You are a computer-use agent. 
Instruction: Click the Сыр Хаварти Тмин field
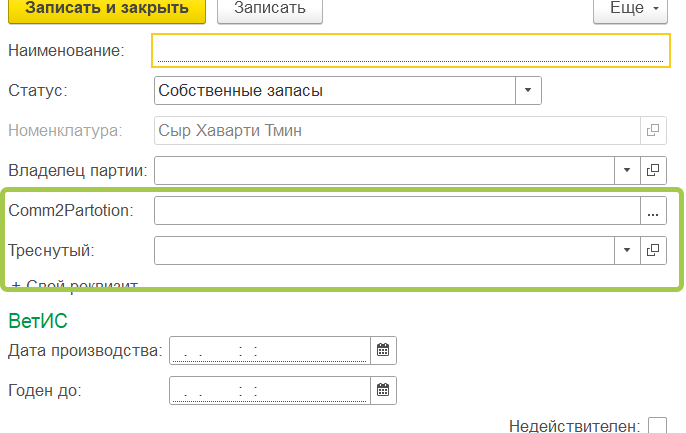tap(397, 130)
